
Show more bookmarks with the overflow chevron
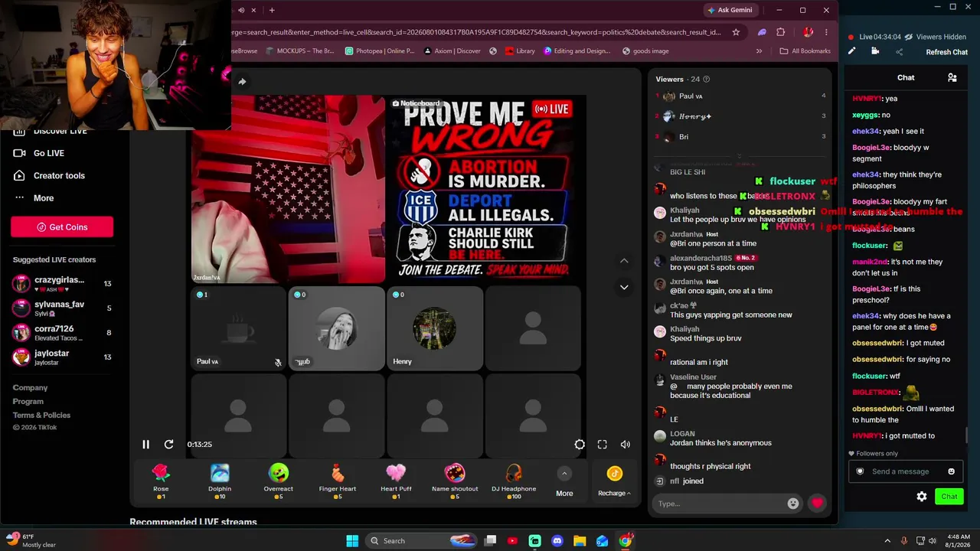point(759,51)
